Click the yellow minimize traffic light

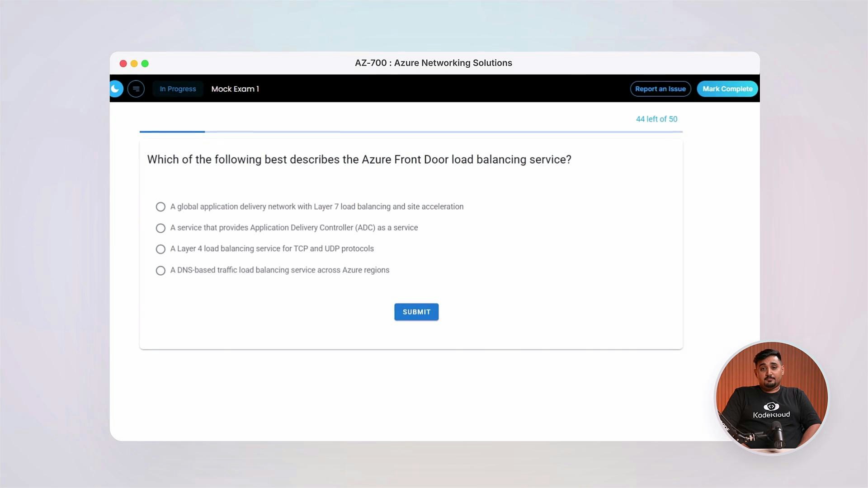point(134,64)
